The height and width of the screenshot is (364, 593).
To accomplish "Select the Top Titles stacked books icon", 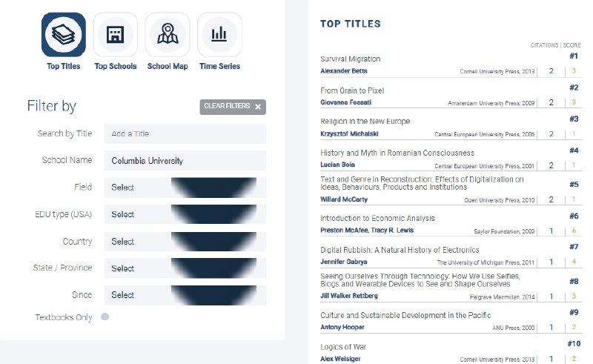I will 63,35.
